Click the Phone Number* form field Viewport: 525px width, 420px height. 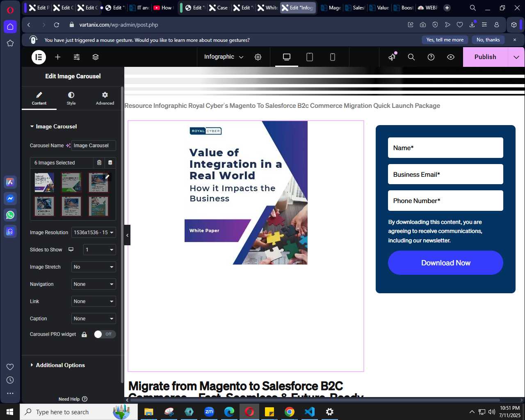tap(445, 201)
